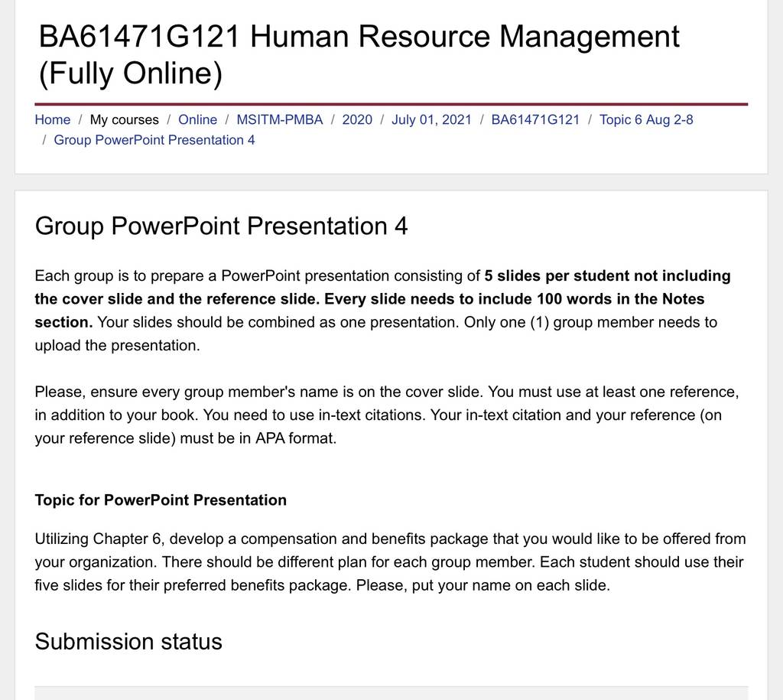Select the 2020 breadcrumb link

[357, 120]
